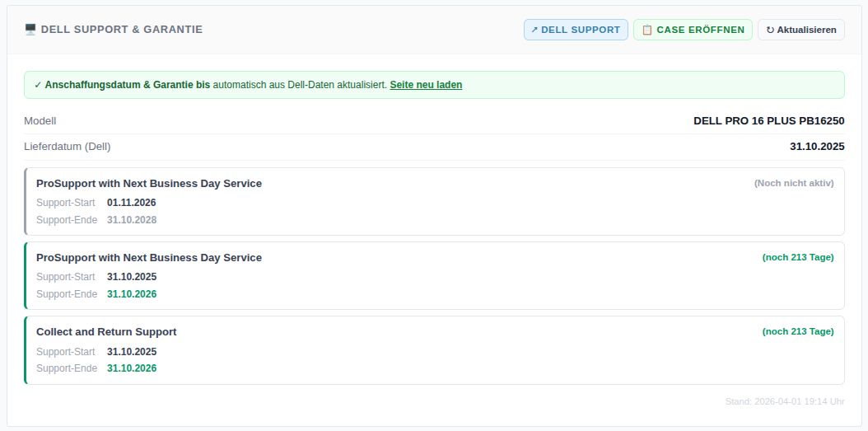Click the 'Stand: 2026-04-01 19:14 Uhr' timestamp
Image resolution: width=868 pixels, height=431 pixels.
click(785, 402)
